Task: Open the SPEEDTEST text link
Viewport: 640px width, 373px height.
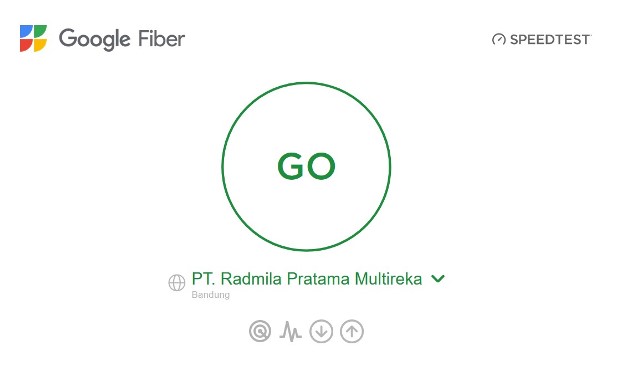Action: pyautogui.click(x=550, y=40)
